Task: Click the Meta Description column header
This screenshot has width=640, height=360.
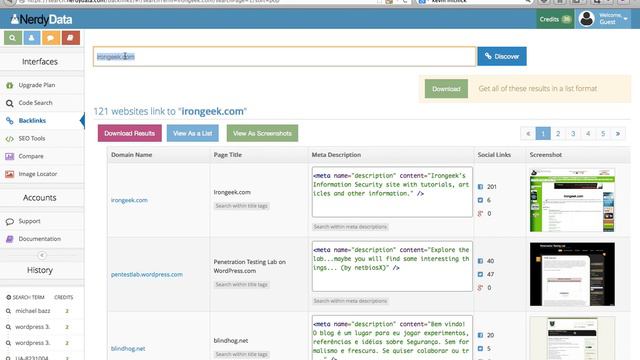Action: click(336, 155)
